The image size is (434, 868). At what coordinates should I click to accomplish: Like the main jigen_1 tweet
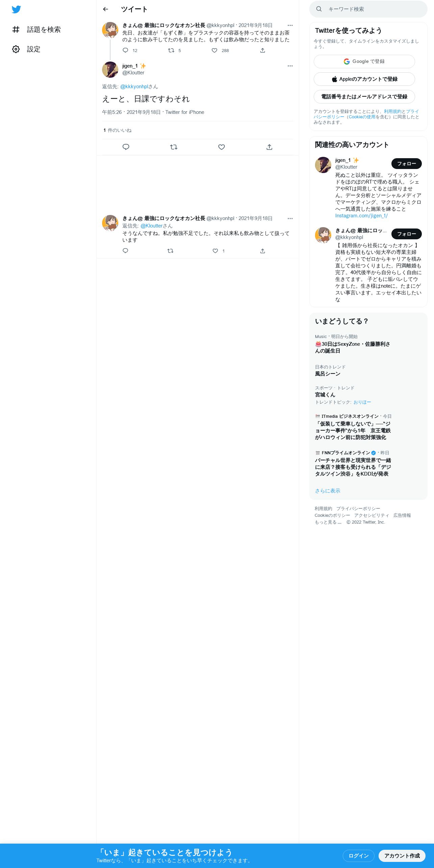221,147
